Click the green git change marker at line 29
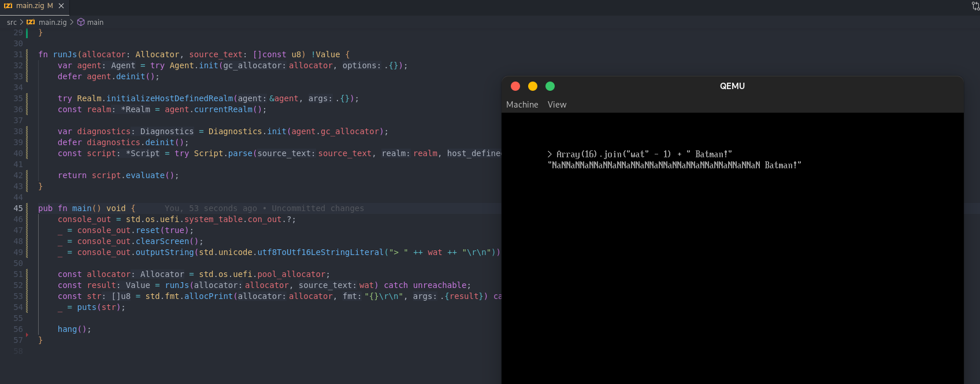This screenshot has width=980, height=384. pos(27,33)
